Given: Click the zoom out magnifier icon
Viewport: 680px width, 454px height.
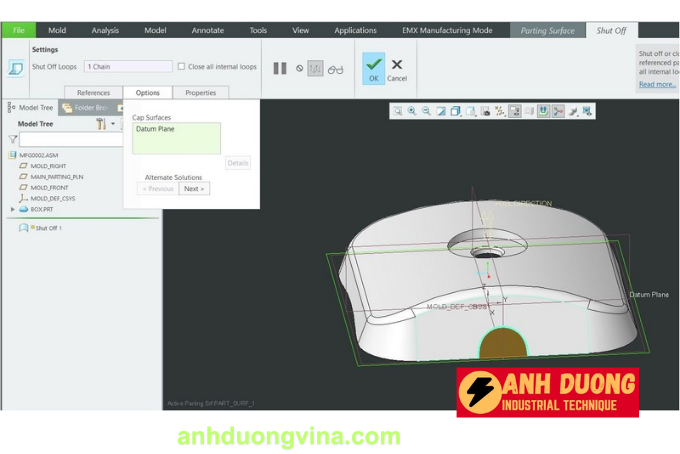Looking at the screenshot, I should 426,111.
